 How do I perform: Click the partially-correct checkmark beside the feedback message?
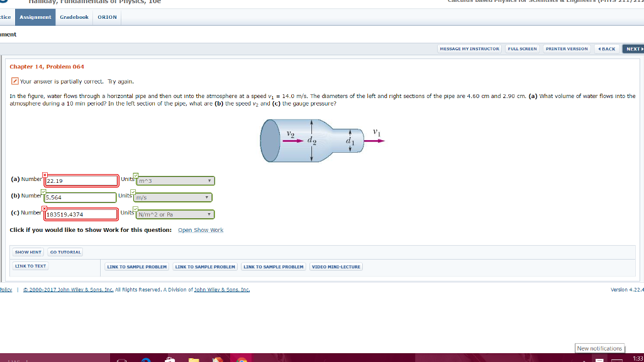[16, 81]
